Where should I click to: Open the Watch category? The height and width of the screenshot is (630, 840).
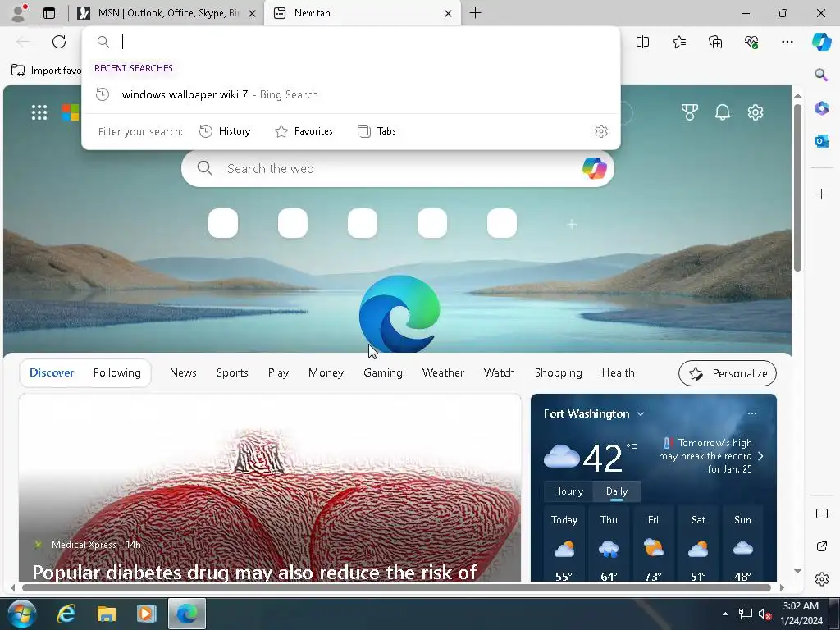pyautogui.click(x=499, y=372)
